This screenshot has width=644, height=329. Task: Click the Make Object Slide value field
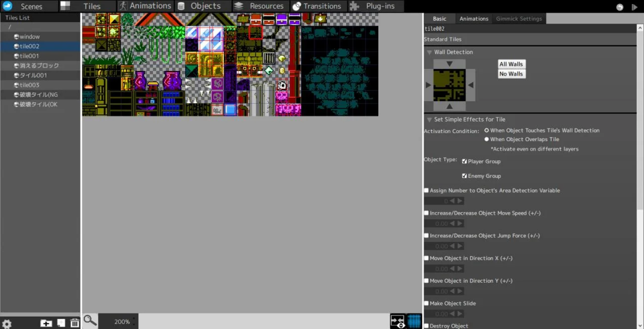[436, 314]
